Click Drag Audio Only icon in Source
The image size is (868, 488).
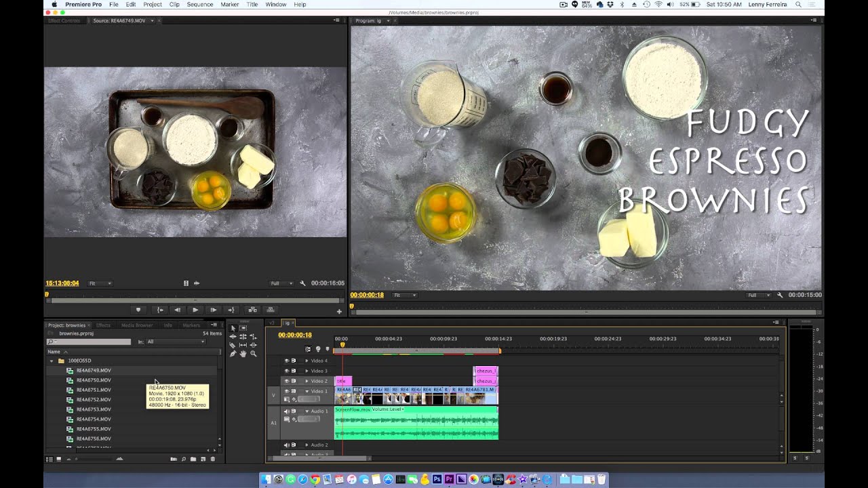pyautogui.click(x=197, y=283)
